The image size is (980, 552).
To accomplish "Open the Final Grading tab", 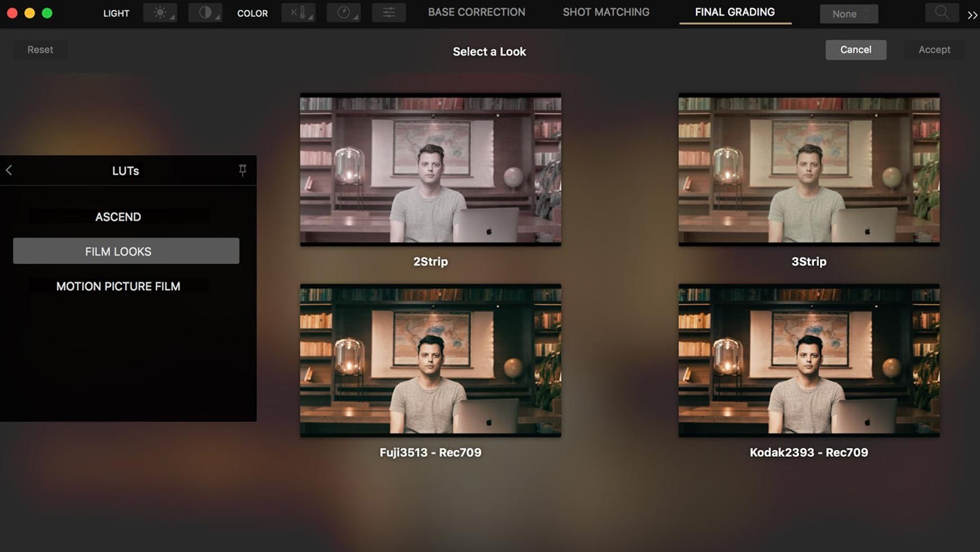I will pyautogui.click(x=734, y=12).
